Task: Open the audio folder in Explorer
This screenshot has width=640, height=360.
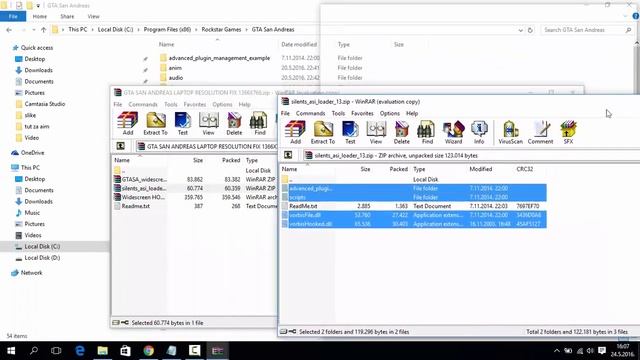Action: click(176, 78)
